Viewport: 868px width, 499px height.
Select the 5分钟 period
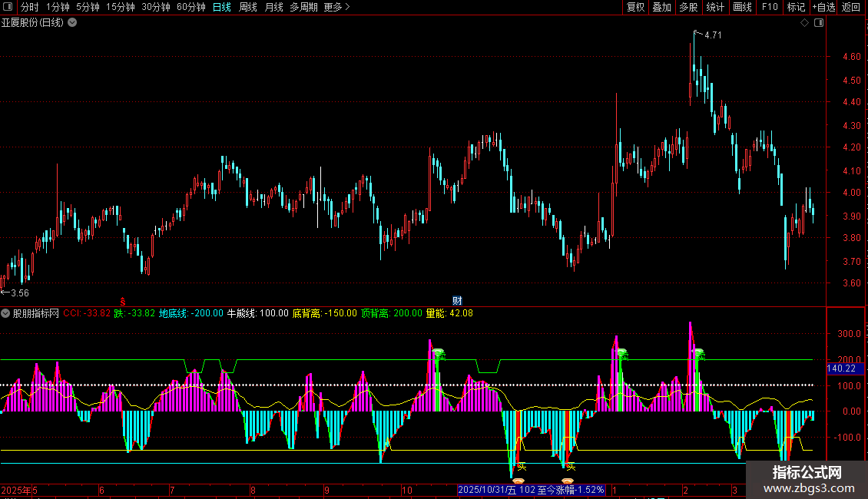(88, 7)
